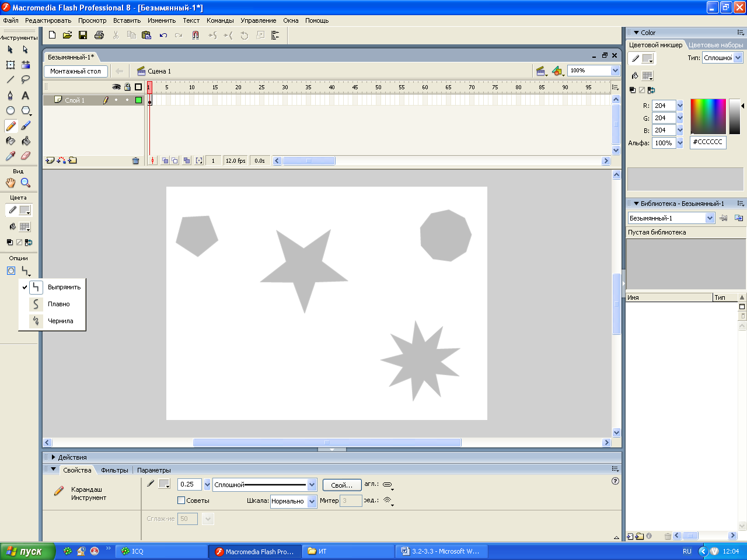The image size is (747, 560).
Task: Select the Eraser tool
Action: [x=26, y=156]
